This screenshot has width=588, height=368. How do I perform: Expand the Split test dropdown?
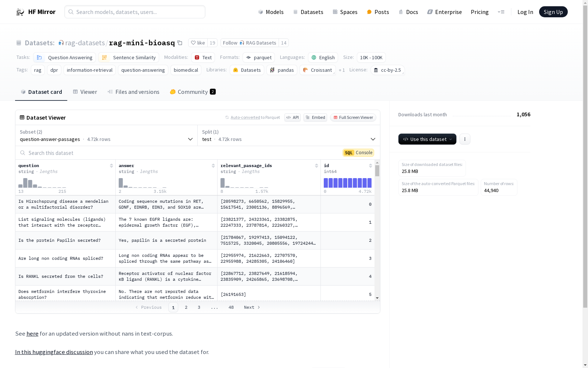click(289, 135)
